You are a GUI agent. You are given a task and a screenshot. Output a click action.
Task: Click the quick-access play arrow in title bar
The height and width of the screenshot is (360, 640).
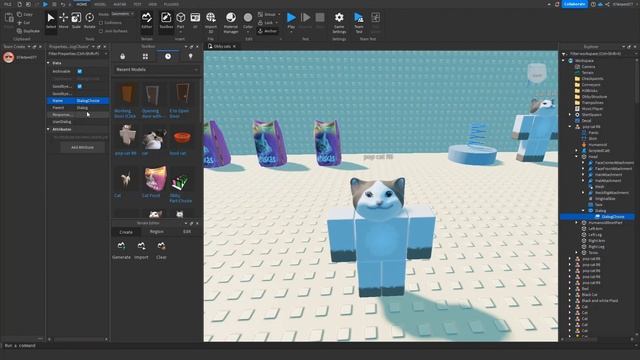(45, 4)
